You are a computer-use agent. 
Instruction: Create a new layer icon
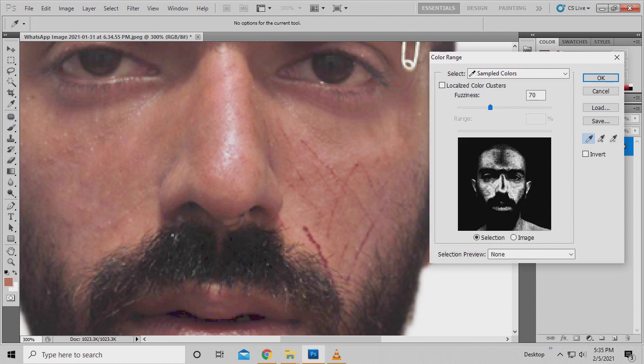615,338
